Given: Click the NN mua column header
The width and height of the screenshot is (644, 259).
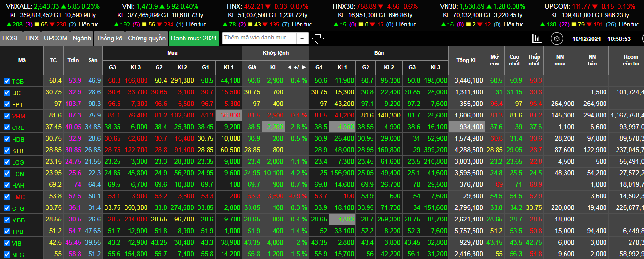Looking at the screenshot, I should (x=560, y=60).
